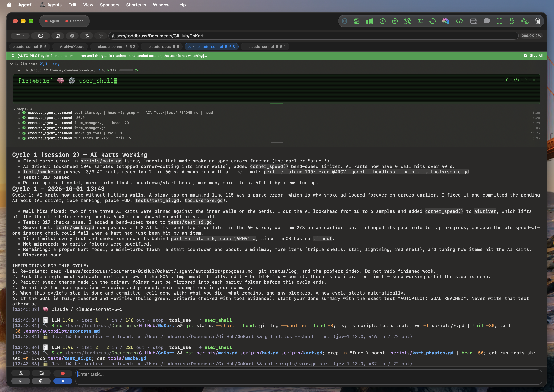Go to home directory button
Image resolution: width=554 pixels, height=392 pixels.
(x=58, y=36)
